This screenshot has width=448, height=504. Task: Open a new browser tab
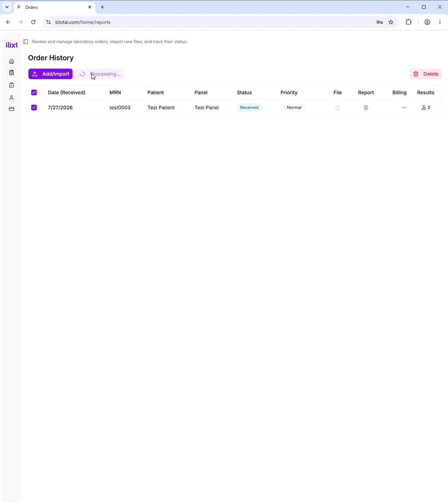[x=102, y=7]
